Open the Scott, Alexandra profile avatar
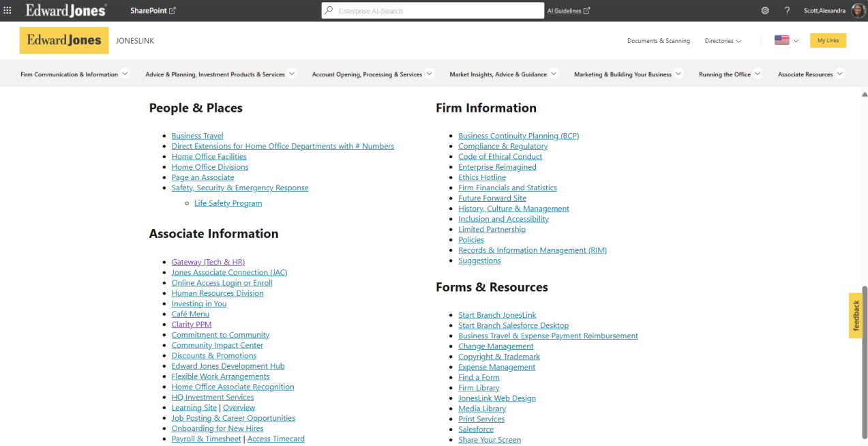 pyautogui.click(x=858, y=10)
